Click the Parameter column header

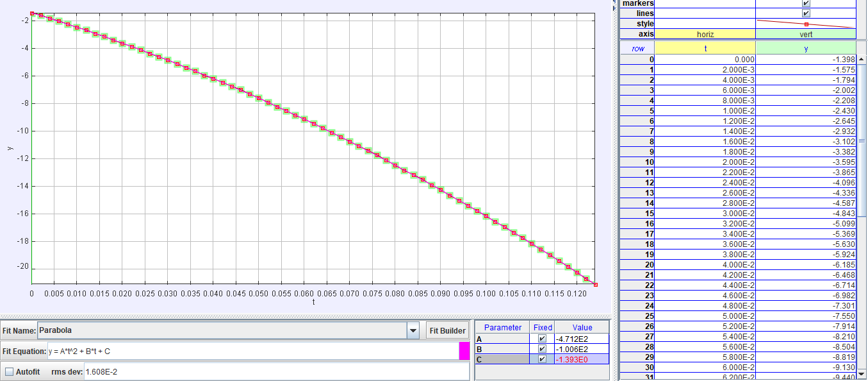click(x=503, y=327)
